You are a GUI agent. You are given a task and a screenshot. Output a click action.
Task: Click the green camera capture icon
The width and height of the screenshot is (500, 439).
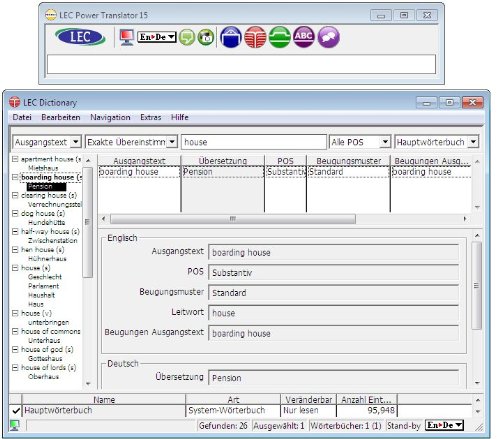click(206, 37)
